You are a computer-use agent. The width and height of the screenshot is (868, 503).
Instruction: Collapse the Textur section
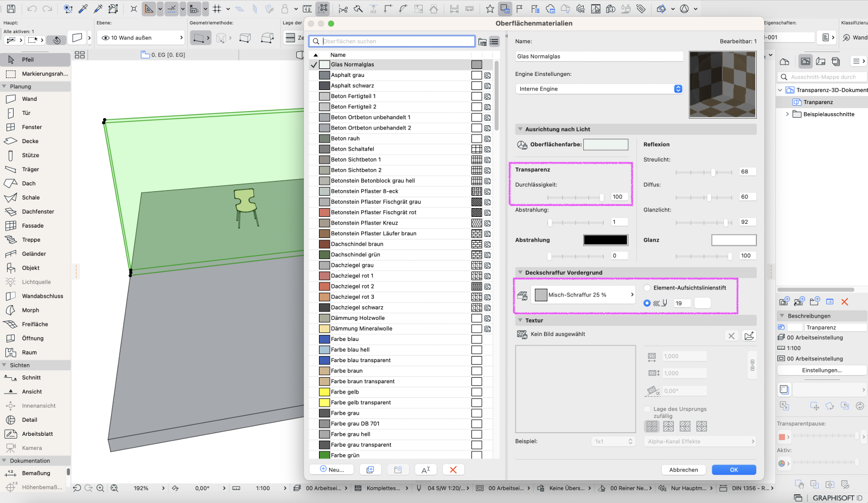point(520,320)
